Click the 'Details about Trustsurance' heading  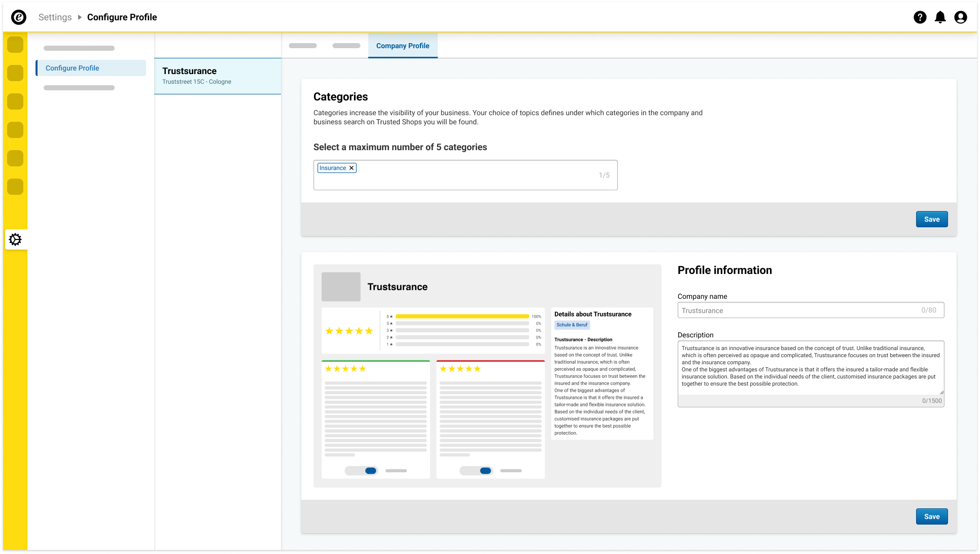point(593,315)
